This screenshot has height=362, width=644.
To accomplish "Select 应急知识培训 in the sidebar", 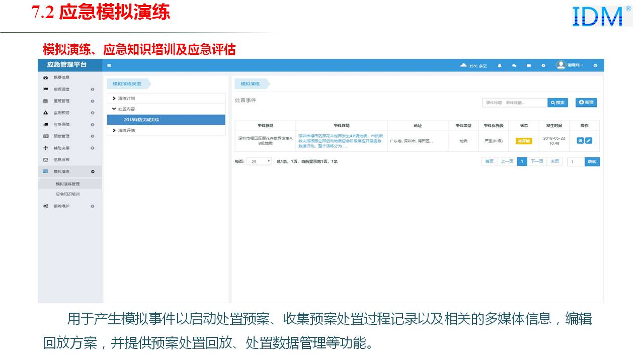I will [x=68, y=194].
